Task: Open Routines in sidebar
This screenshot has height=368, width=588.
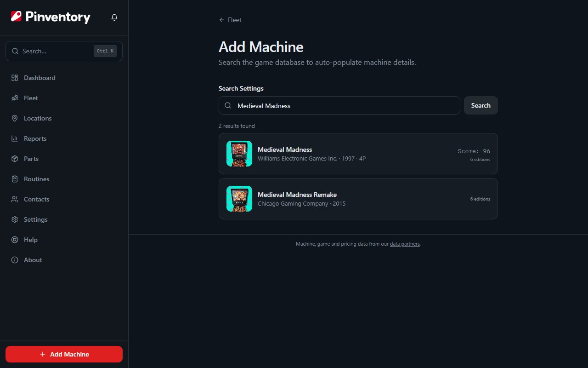Action: coord(64,179)
